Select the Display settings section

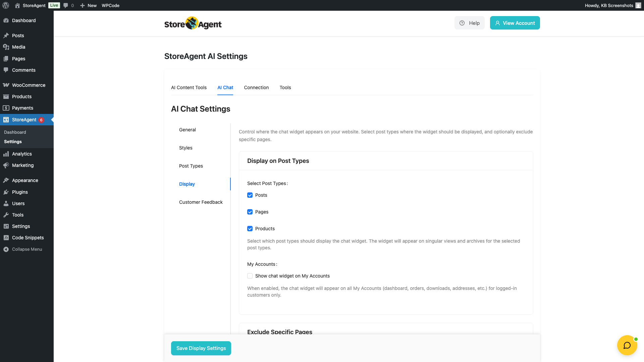tap(187, 184)
